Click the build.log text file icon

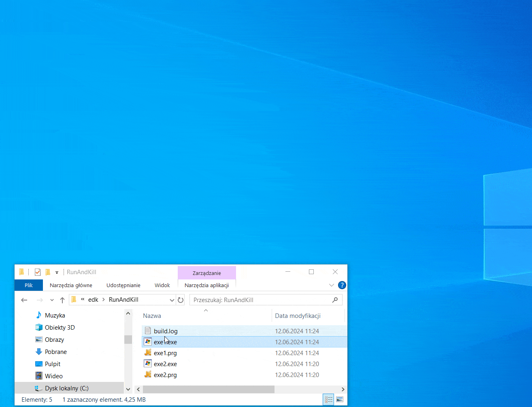point(148,331)
